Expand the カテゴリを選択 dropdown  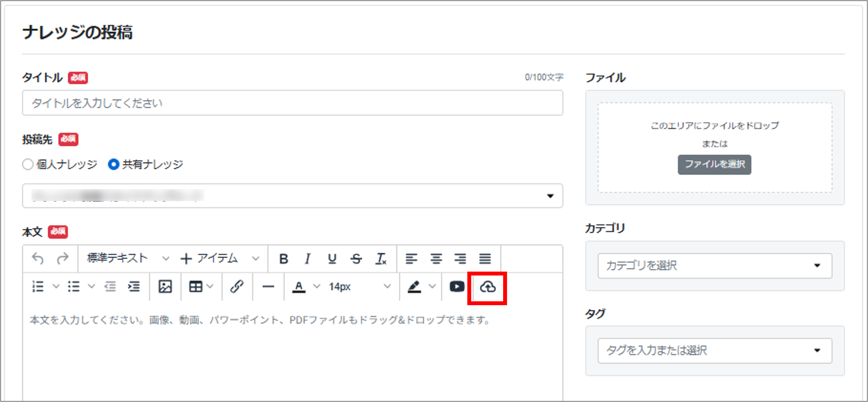pyautogui.click(x=714, y=266)
